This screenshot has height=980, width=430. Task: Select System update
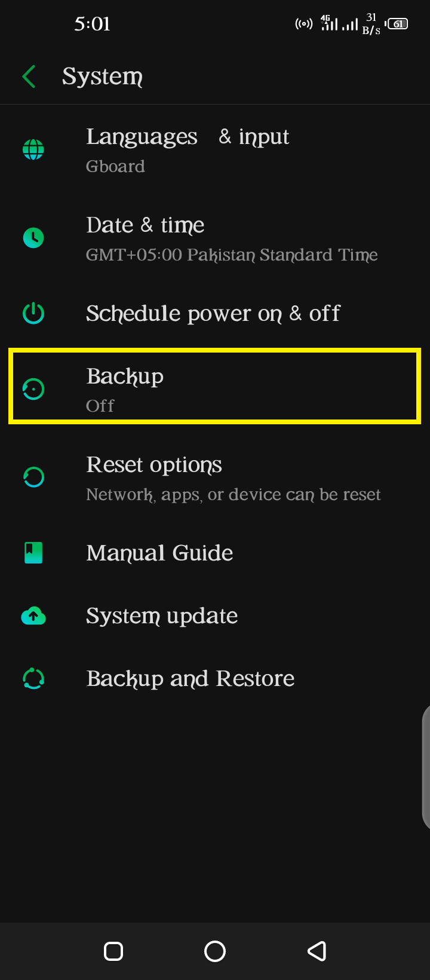point(215,615)
